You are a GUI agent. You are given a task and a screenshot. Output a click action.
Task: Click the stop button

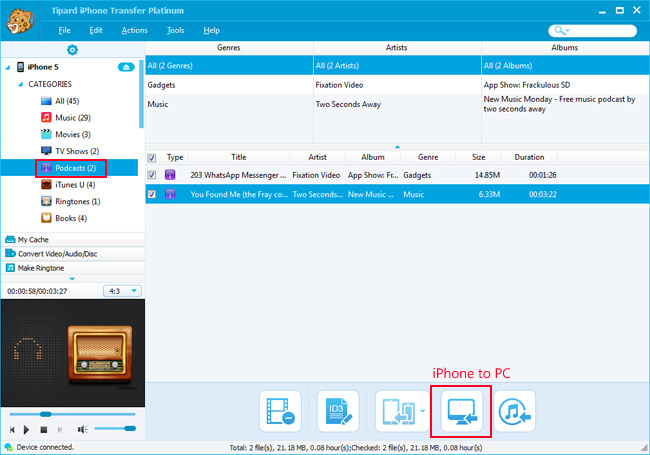[44, 430]
